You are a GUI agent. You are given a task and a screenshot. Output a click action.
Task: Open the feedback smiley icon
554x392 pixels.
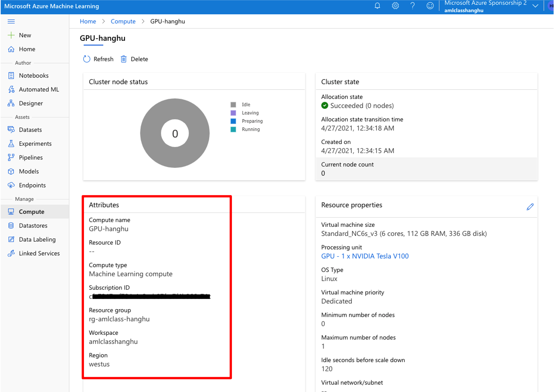(x=430, y=6)
